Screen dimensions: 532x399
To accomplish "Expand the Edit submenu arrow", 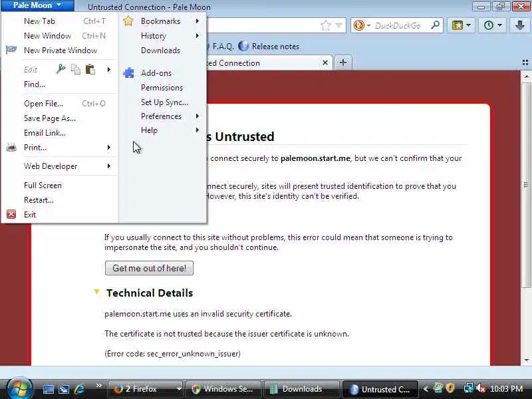I will click(109, 70).
